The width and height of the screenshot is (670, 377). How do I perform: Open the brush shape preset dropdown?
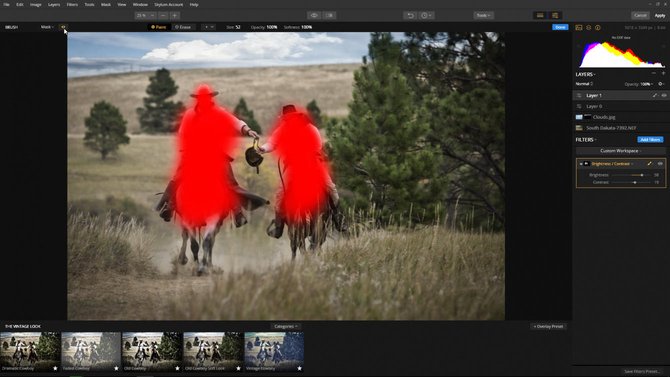[209, 27]
